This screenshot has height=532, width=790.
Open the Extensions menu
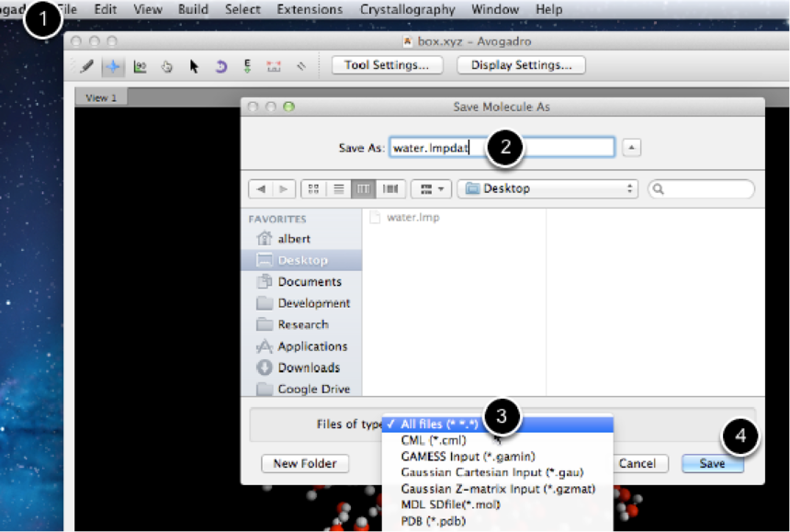click(310, 9)
